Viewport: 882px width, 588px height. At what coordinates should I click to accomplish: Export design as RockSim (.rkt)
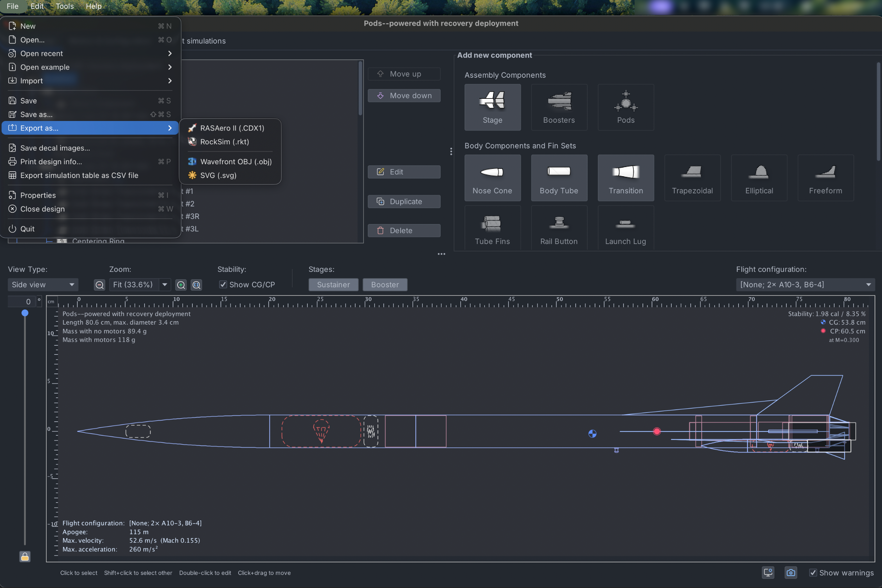[224, 142]
